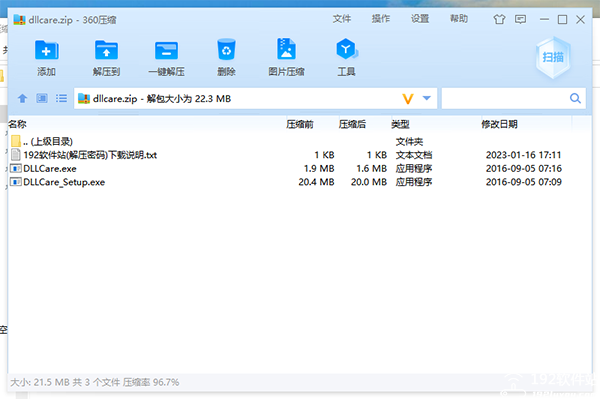Viewport: 600px width, 399px height.
Task: Click the folder icon of 上级目录 row
Action: pos(16,141)
